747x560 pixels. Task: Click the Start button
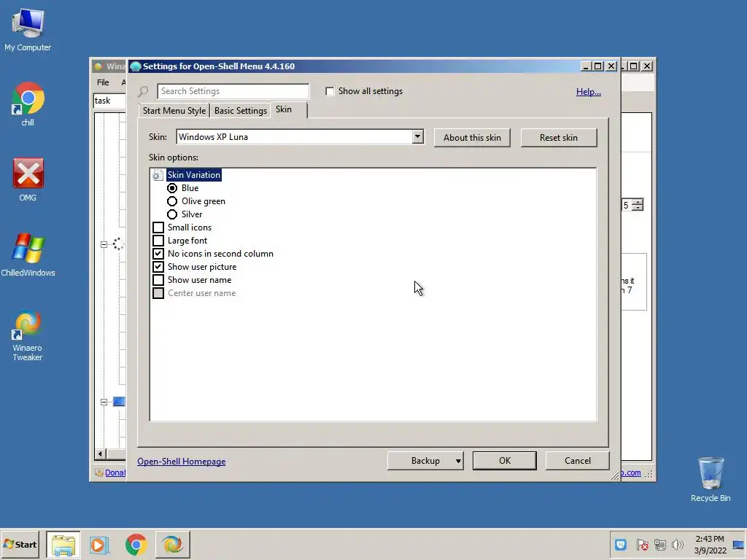pos(20,544)
